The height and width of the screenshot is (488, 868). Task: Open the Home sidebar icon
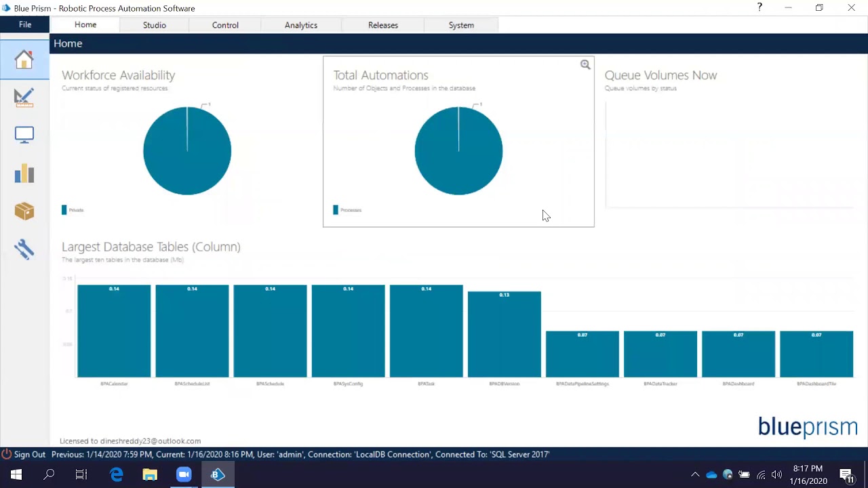tap(24, 60)
